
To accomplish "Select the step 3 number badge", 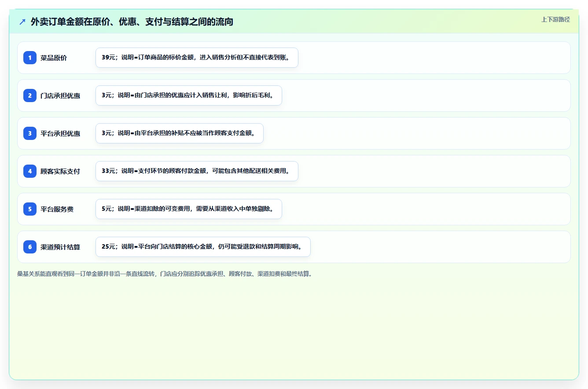I will pos(30,133).
